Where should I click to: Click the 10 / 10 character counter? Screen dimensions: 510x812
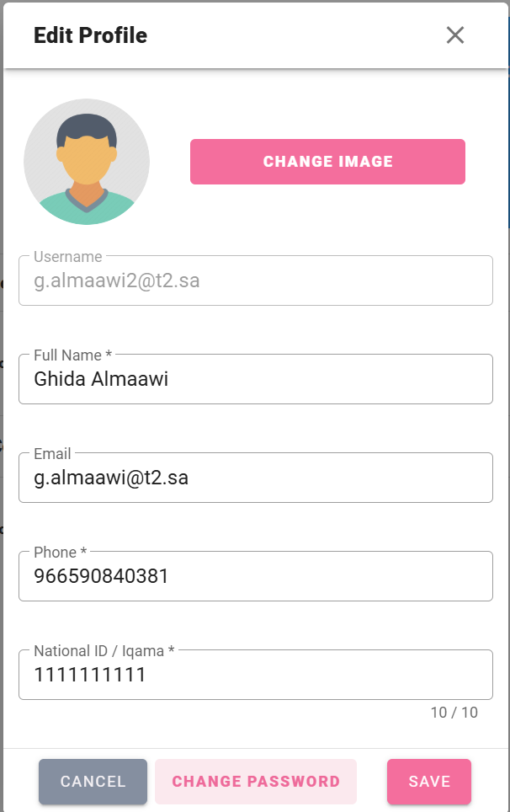click(x=454, y=713)
